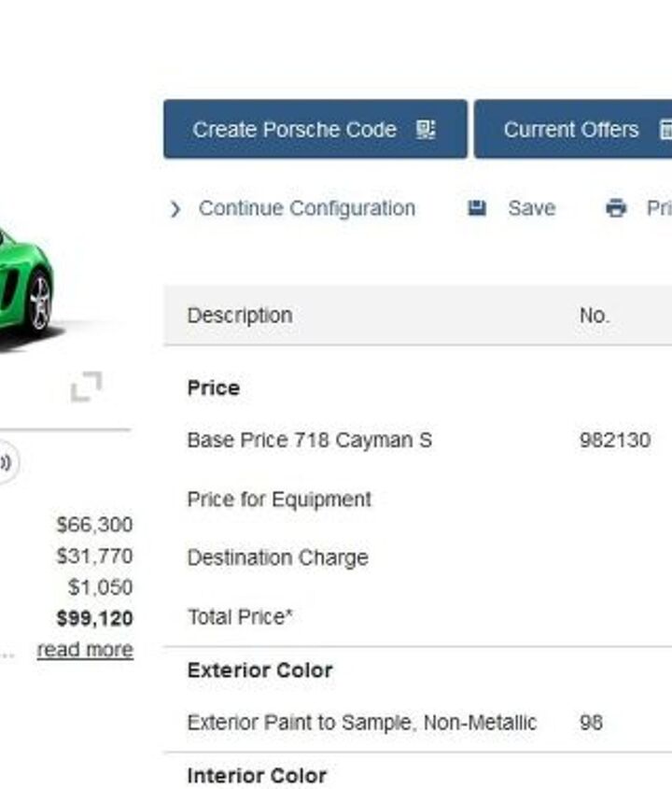Expand the car image to fullscreen

86,386
